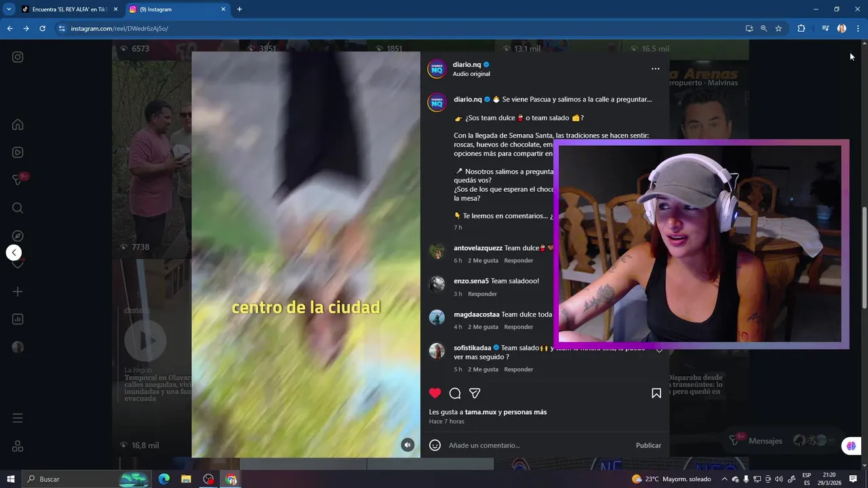Open File Explorer from taskbar
Image resolution: width=868 pixels, height=488 pixels.
(x=186, y=479)
